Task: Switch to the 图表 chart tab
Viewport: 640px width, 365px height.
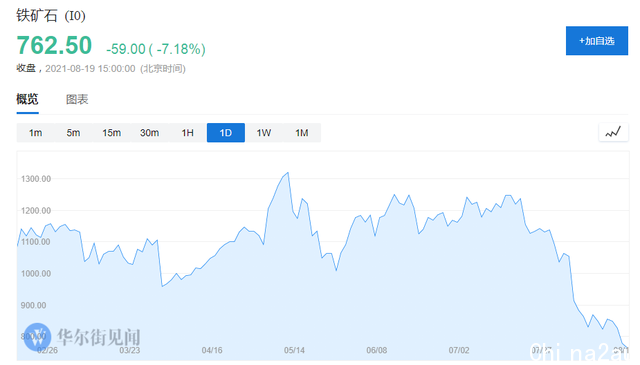Action: click(x=77, y=99)
